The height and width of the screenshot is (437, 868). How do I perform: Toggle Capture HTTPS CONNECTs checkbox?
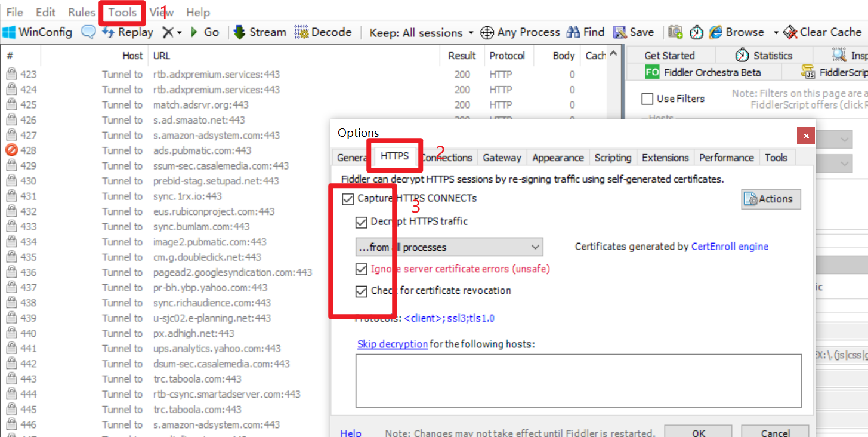tap(348, 199)
